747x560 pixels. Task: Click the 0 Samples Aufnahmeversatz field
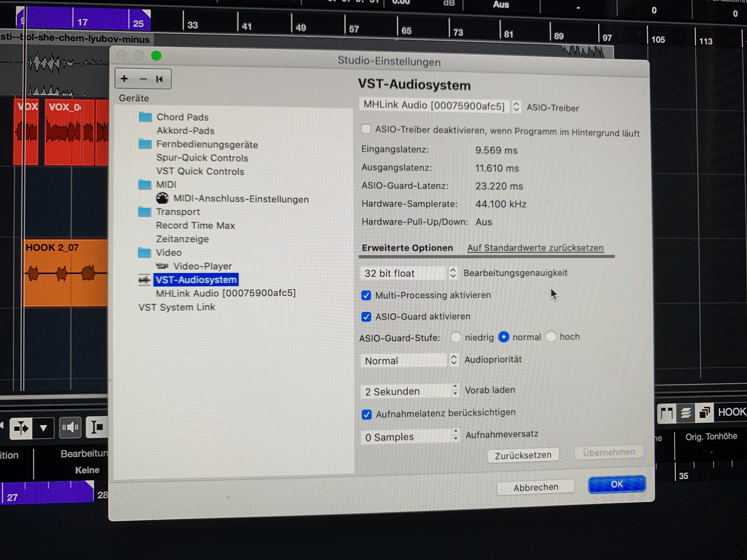click(406, 437)
